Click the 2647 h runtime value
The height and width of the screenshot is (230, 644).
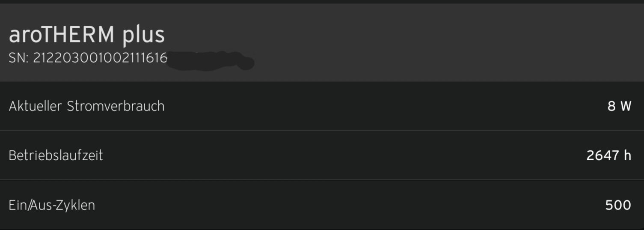point(608,155)
